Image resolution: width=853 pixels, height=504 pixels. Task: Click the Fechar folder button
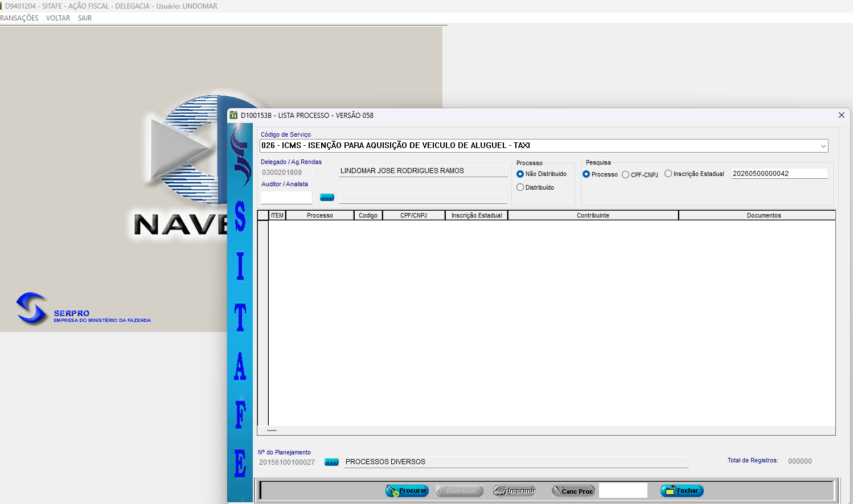click(x=682, y=491)
